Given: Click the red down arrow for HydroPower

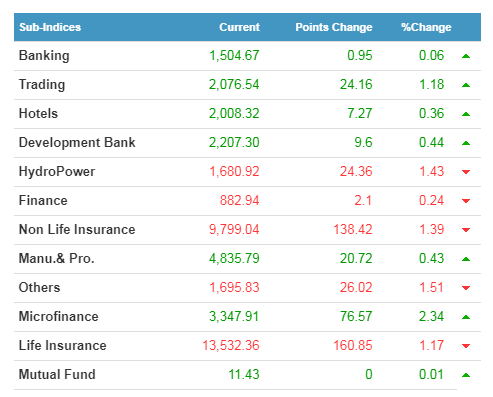Looking at the screenshot, I should click(466, 172).
